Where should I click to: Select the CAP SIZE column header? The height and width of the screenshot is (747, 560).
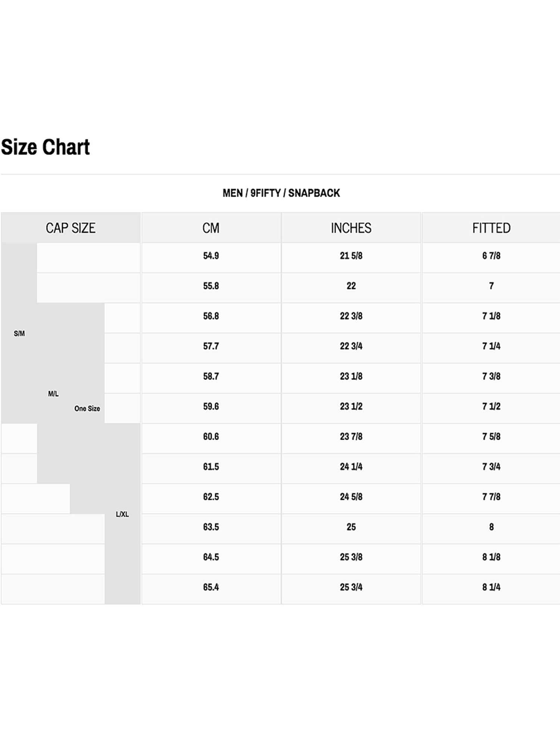71,228
